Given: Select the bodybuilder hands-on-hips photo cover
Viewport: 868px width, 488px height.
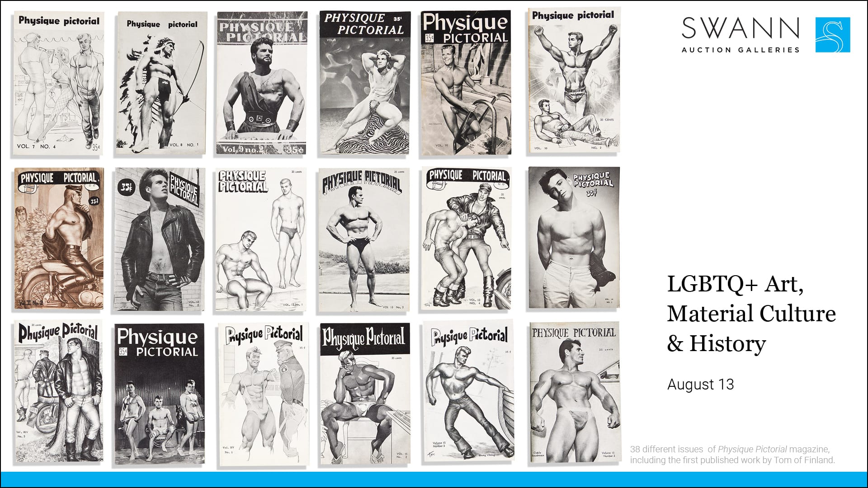Looking at the screenshot, I should [363, 239].
